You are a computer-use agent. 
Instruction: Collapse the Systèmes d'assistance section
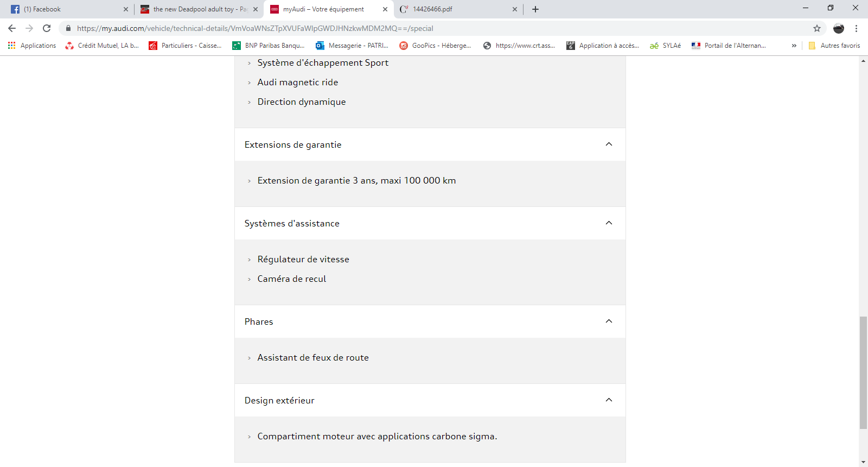[x=609, y=223]
